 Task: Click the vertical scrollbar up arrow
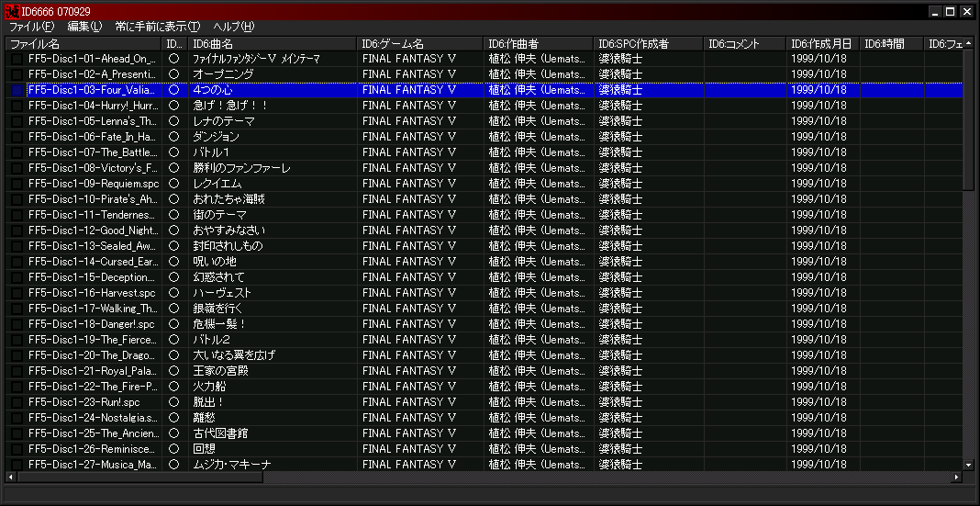969,43
